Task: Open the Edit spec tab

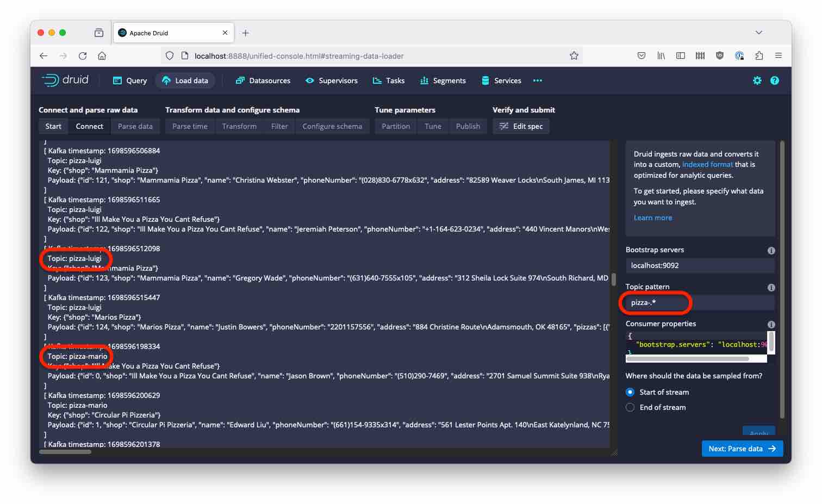Action: (x=521, y=126)
